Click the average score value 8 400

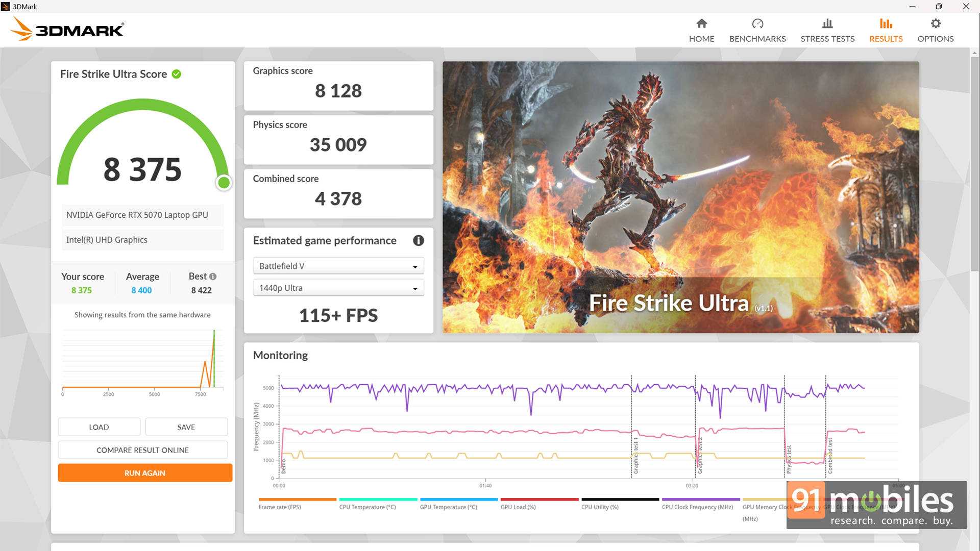click(x=141, y=290)
